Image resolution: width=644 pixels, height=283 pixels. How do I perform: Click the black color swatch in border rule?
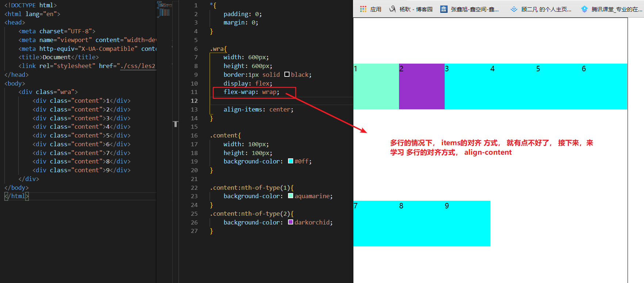point(287,75)
